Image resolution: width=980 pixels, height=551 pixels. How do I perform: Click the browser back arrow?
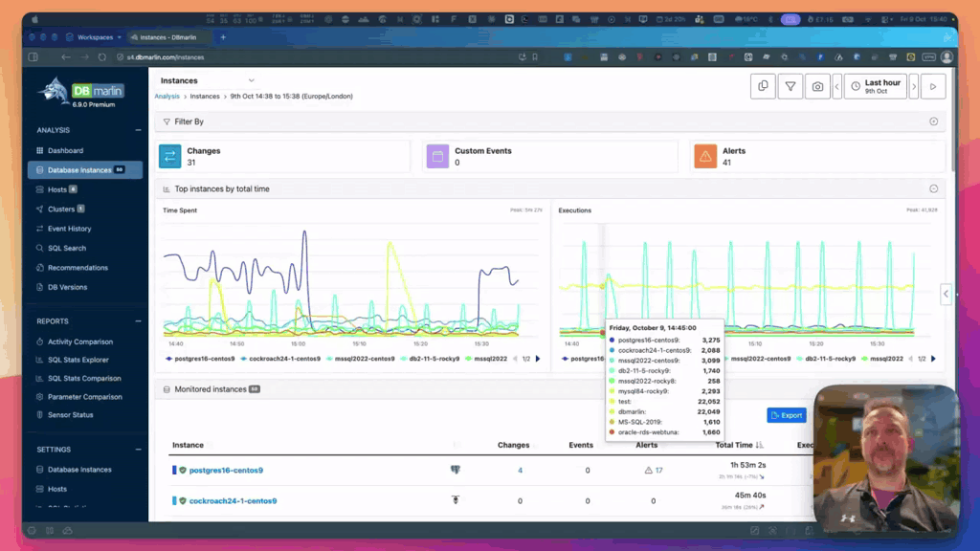(x=66, y=57)
